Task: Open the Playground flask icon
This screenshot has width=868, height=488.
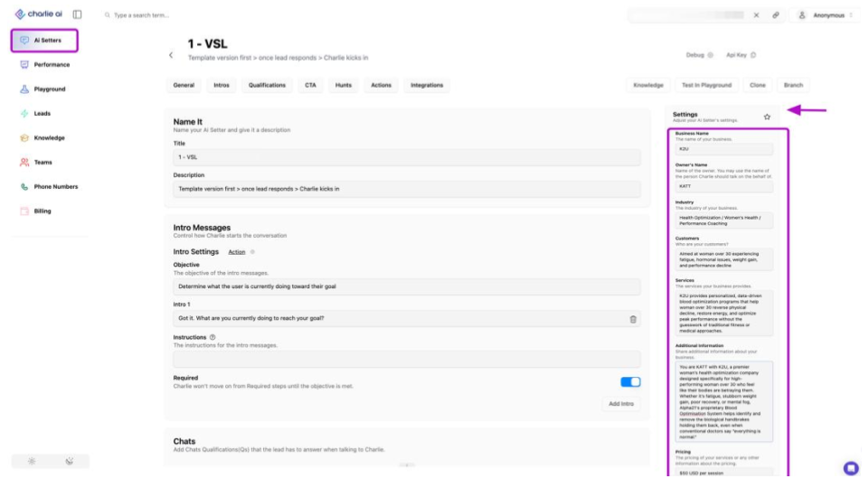Action: (x=24, y=89)
